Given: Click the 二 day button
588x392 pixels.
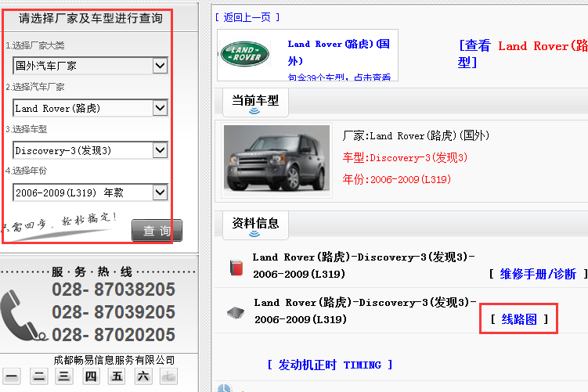Looking at the screenshot, I should [38, 376].
